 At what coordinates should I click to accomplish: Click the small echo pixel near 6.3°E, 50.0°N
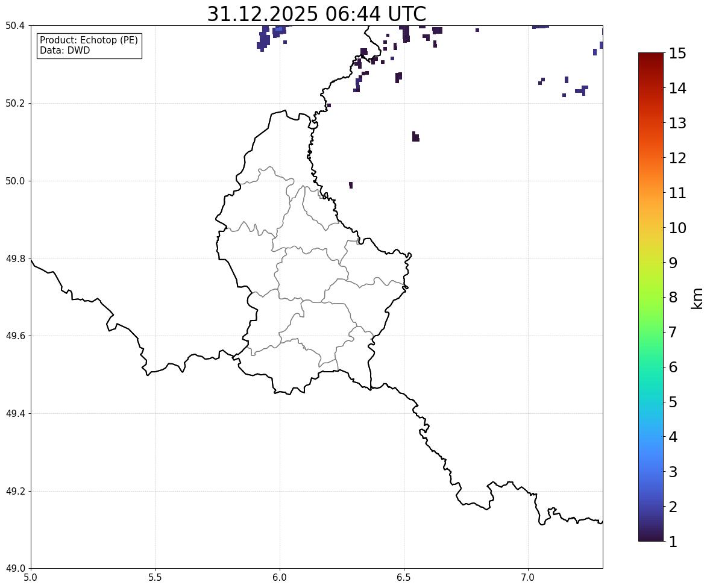click(x=351, y=185)
